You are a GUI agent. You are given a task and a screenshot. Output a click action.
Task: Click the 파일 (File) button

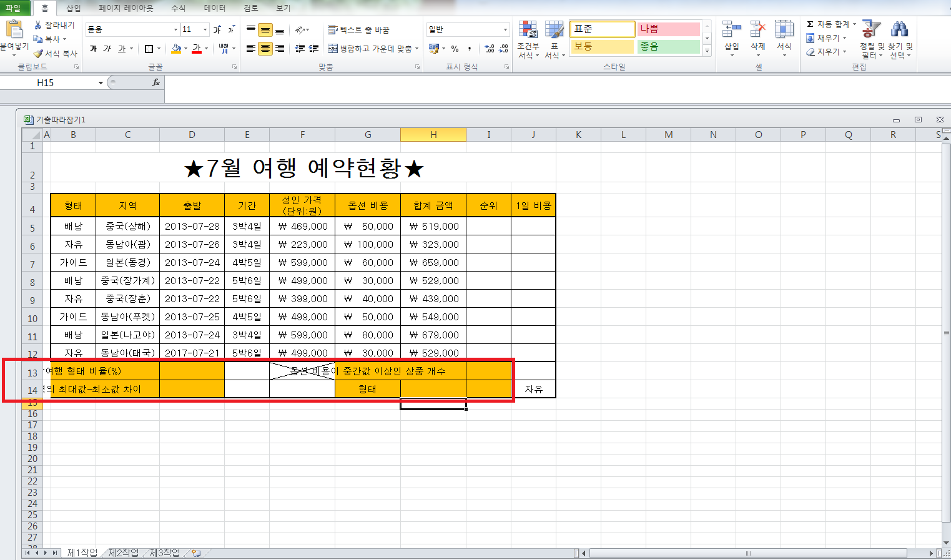coord(13,8)
